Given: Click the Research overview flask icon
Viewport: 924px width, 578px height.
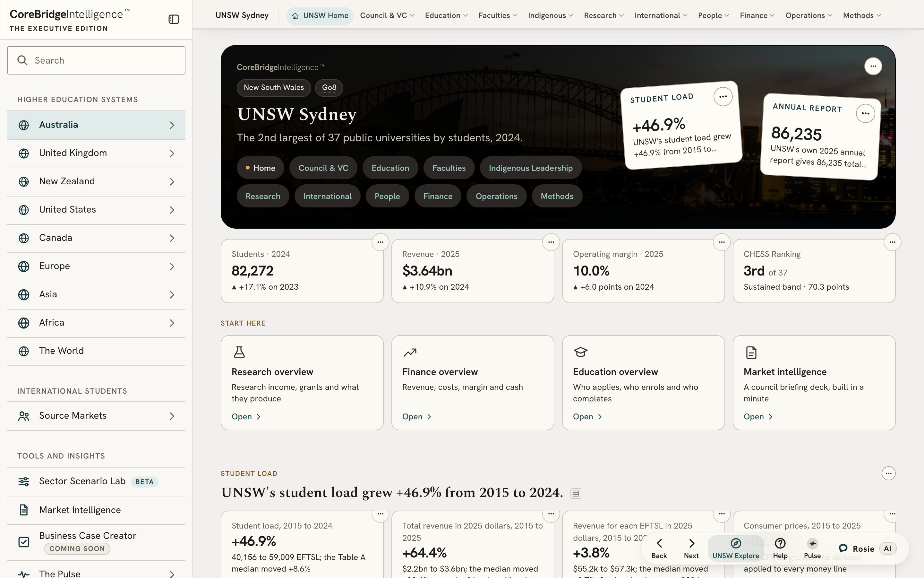Looking at the screenshot, I should [x=239, y=352].
